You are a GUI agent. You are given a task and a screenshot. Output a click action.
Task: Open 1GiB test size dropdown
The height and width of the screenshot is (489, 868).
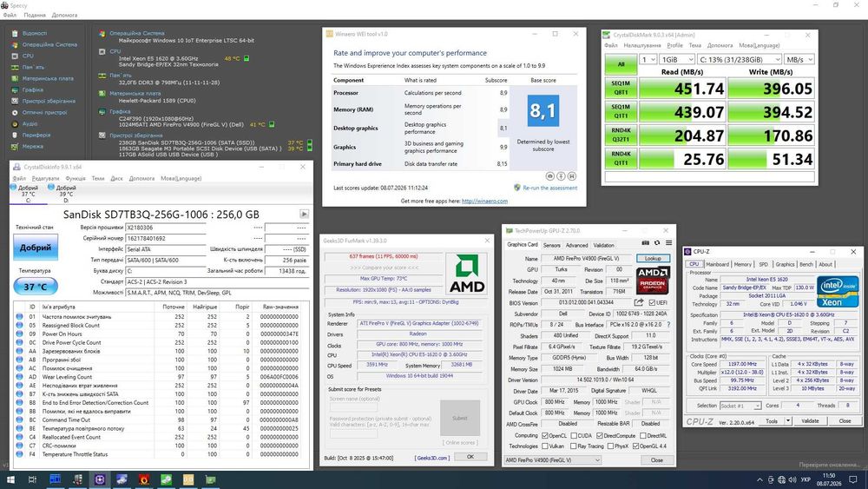pyautogui.click(x=678, y=59)
